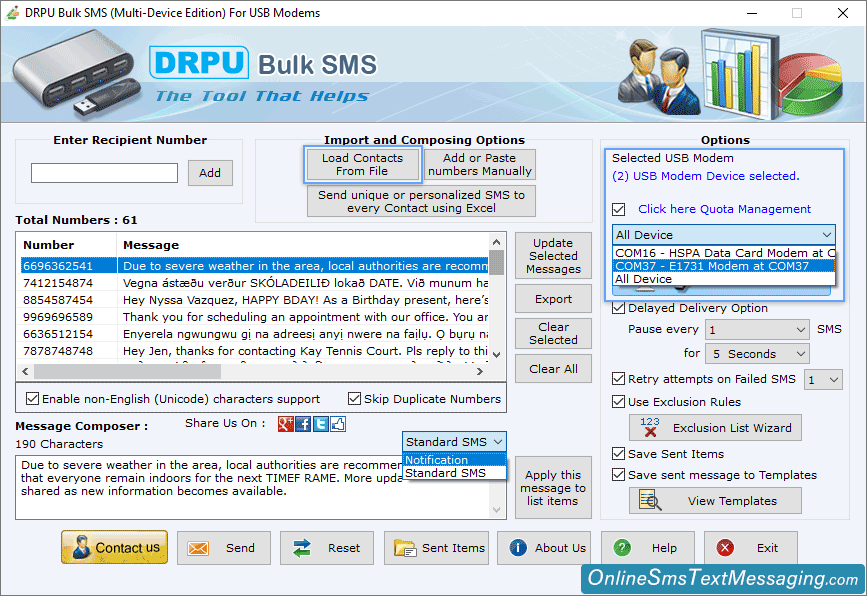Viewport: 867px width, 596px height.
Task: Select COM37 E1731 Modem option
Action: [x=724, y=266]
